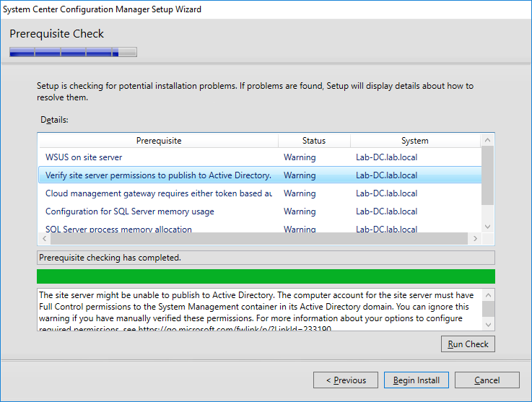
Task: Select the Prerequisite column header
Action: [159, 141]
